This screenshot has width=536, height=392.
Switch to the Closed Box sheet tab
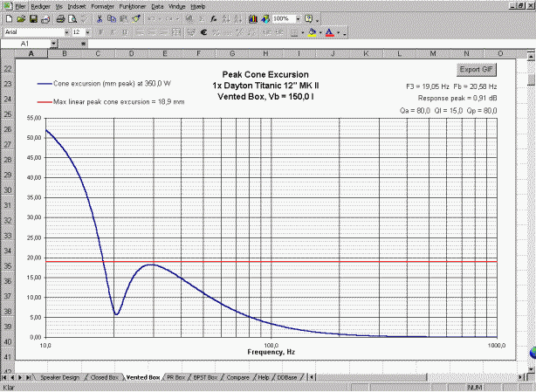(x=104, y=377)
